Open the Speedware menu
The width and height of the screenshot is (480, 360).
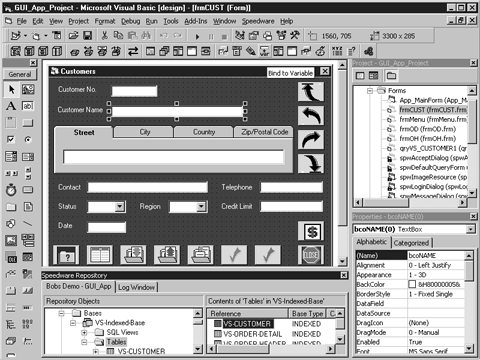[x=258, y=21]
